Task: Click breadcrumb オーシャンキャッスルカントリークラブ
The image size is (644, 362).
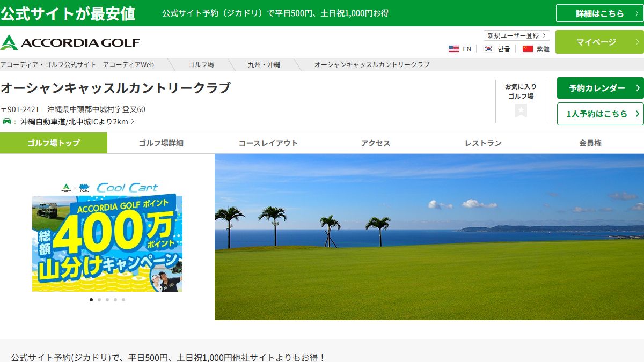Action: click(x=372, y=64)
